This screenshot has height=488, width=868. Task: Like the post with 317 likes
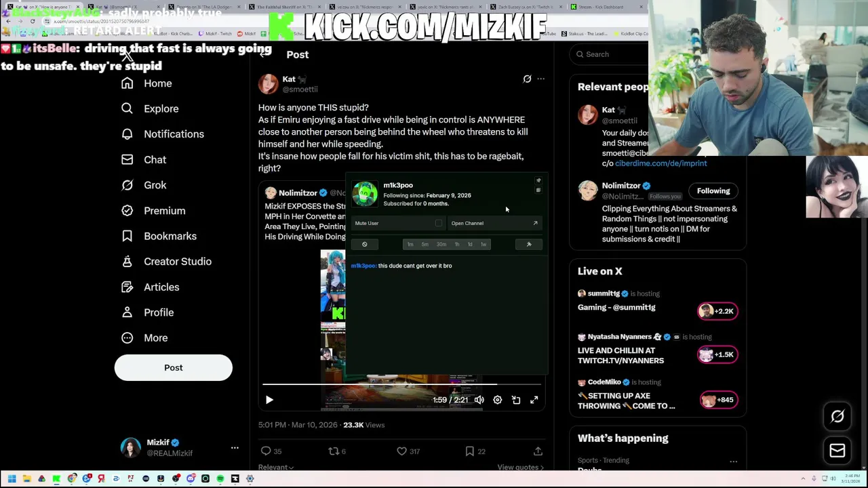[x=408, y=451]
